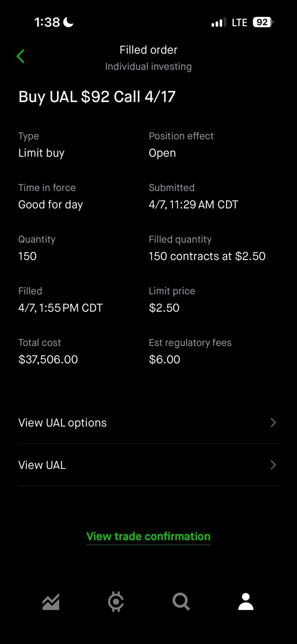Tap the Limit price $2.50 value
The width and height of the screenshot is (297, 644).
click(x=164, y=308)
